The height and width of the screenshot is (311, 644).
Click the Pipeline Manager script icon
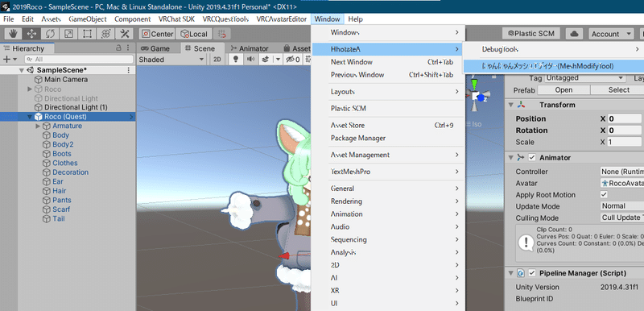tap(521, 273)
